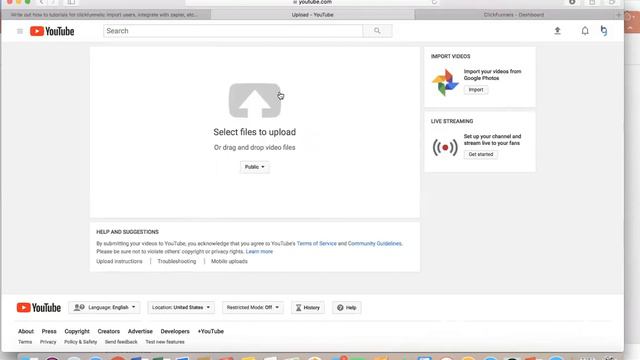Click Privacy in the footer
640x360 pixels.
click(x=48, y=342)
